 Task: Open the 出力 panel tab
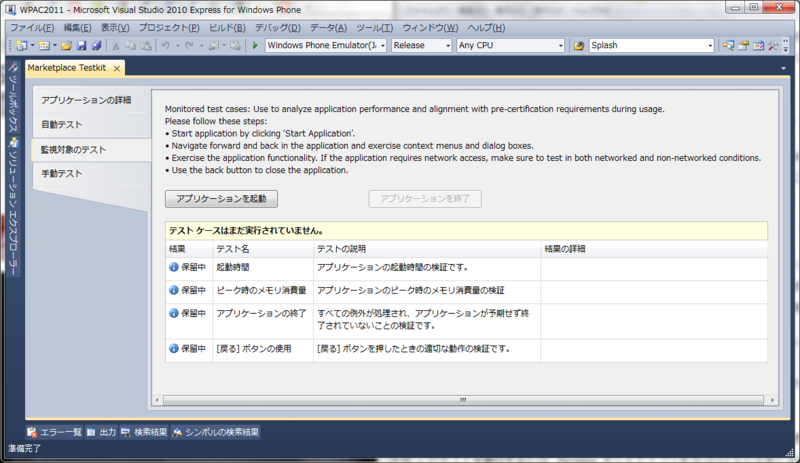click(101, 432)
